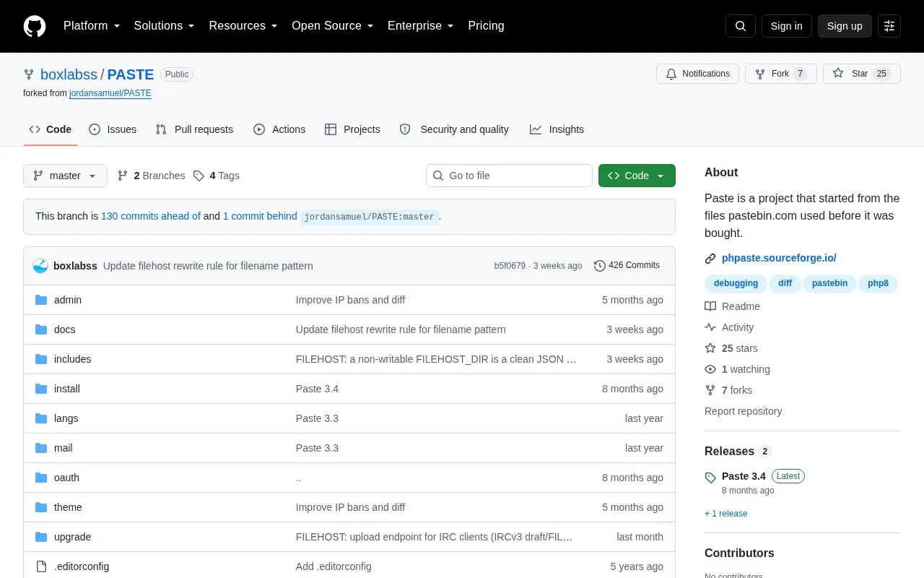Click the Activity pulse icon
The width and height of the screenshot is (924, 578).
coord(710,327)
